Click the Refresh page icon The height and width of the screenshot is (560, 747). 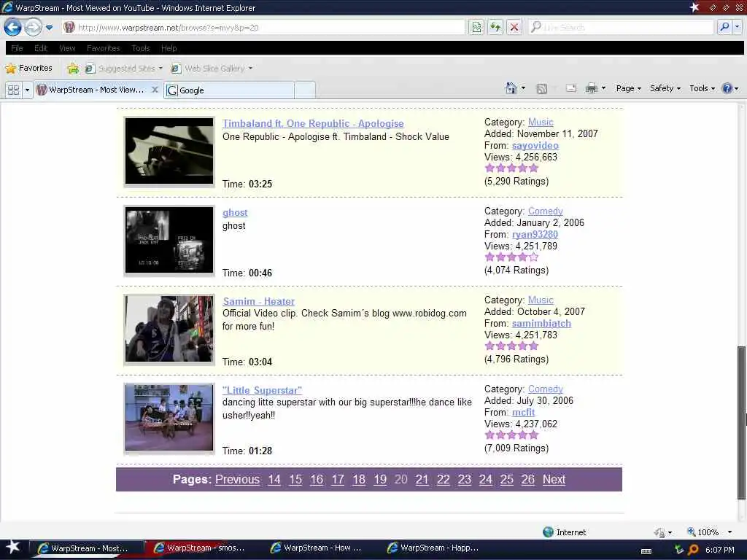tap(495, 27)
